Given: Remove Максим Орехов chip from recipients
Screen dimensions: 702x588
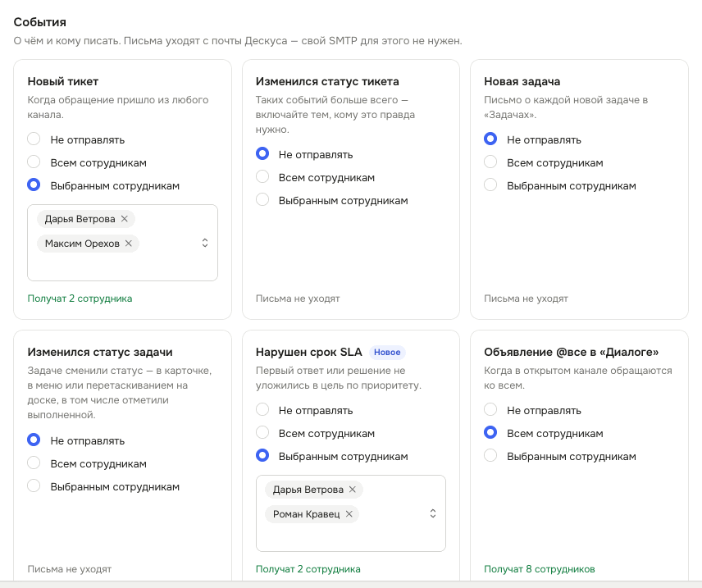Looking at the screenshot, I should point(129,244).
